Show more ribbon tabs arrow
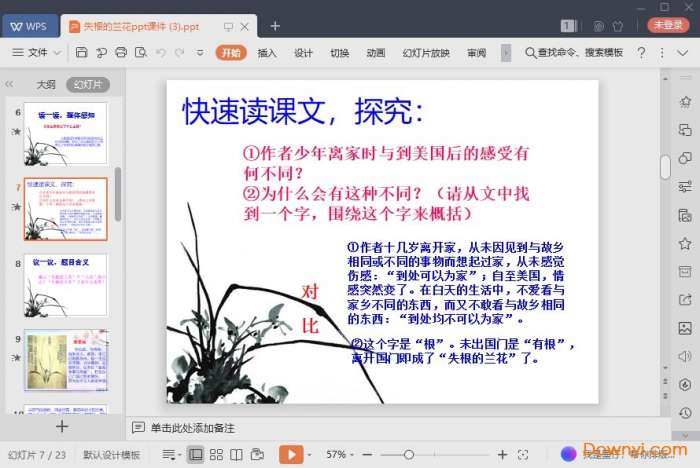Viewport: 700px width, 468px height. point(506,53)
